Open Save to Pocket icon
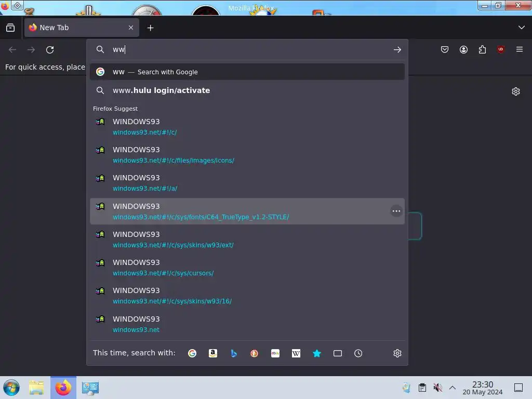The width and height of the screenshot is (532, 399). tap(445, 49)
